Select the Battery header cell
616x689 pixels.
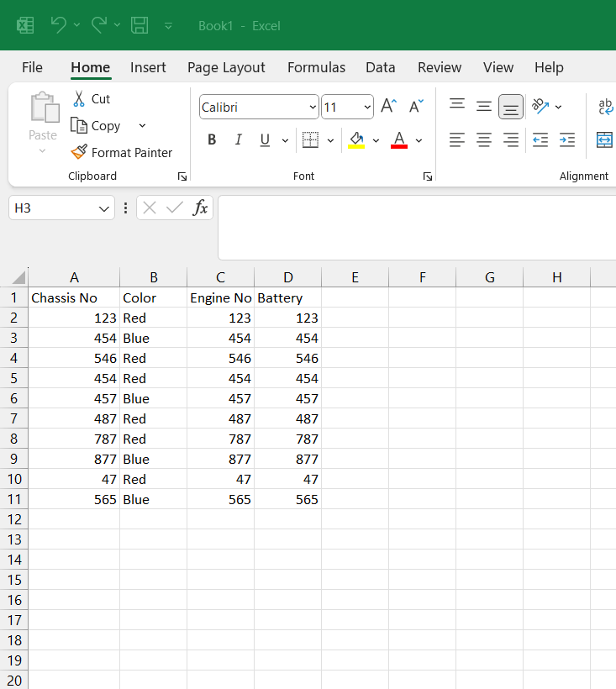click(x=287, y=297)
